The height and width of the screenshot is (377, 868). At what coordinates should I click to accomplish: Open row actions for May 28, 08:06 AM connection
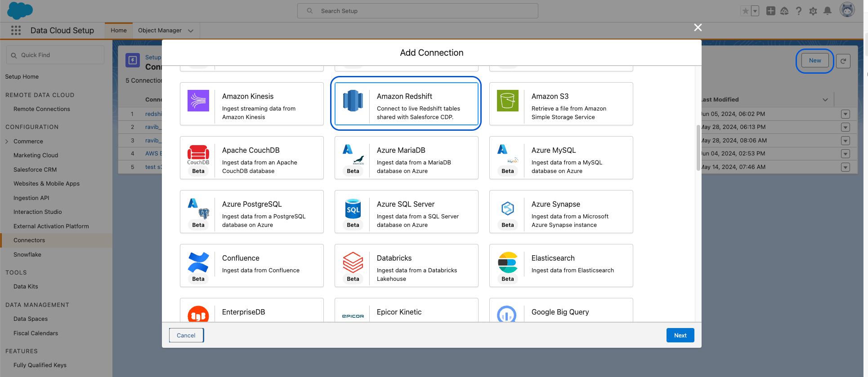tap(846, 141)
